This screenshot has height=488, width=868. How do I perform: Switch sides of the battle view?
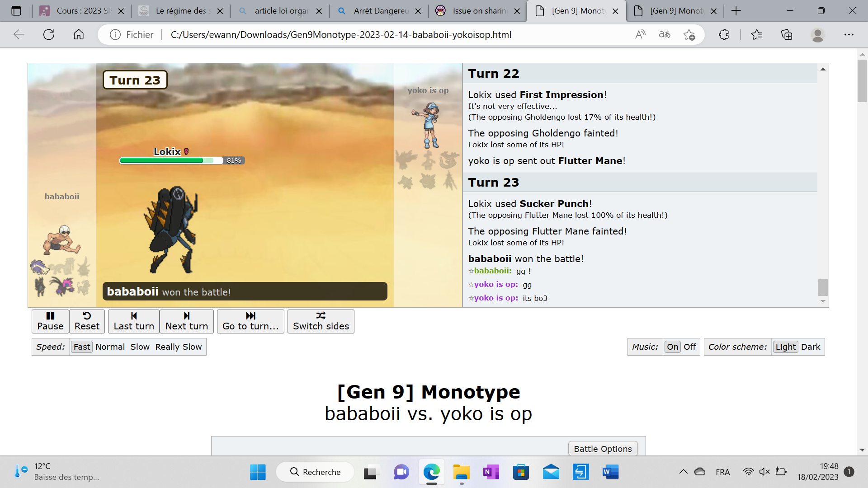321,321
